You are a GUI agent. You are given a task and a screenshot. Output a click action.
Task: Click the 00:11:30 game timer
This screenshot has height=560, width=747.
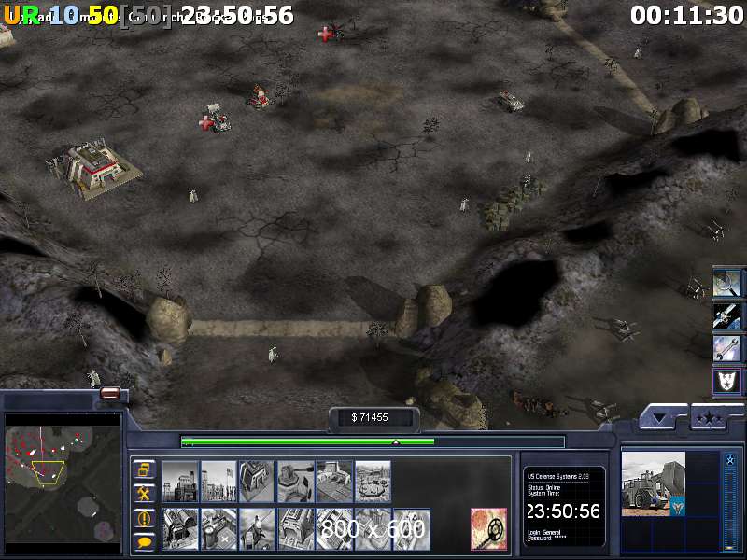(x=687, y=15)
